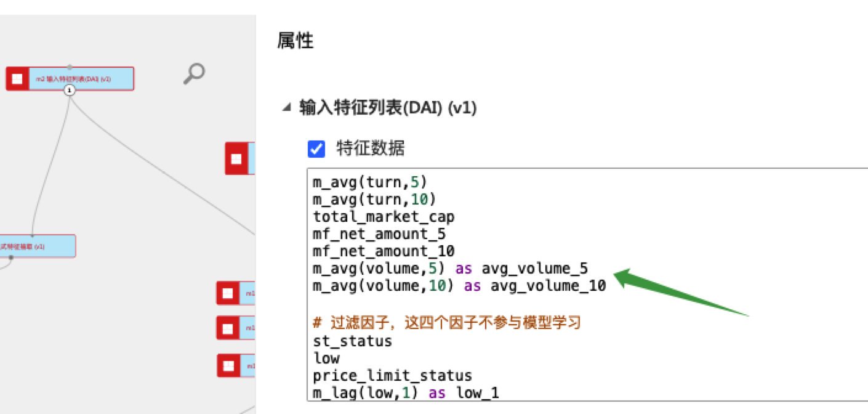Click the 属性 panel title
The image size is (868, 414).
coord(295,41)
